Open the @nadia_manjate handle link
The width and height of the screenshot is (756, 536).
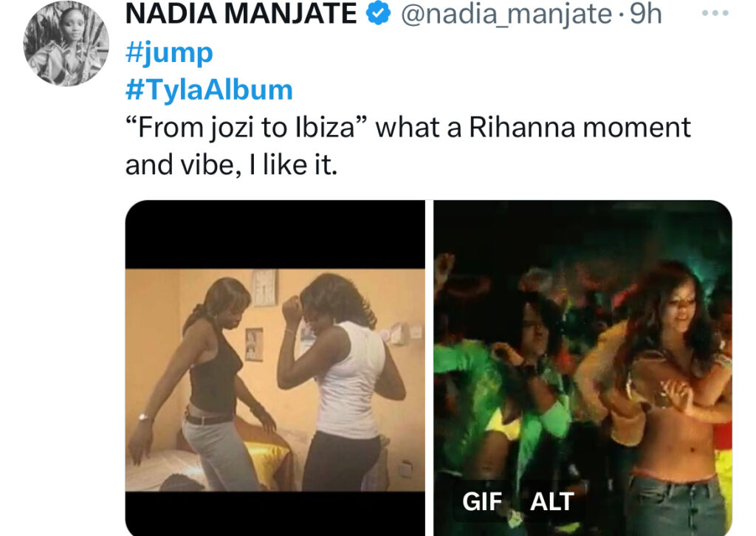pos(506,14)
